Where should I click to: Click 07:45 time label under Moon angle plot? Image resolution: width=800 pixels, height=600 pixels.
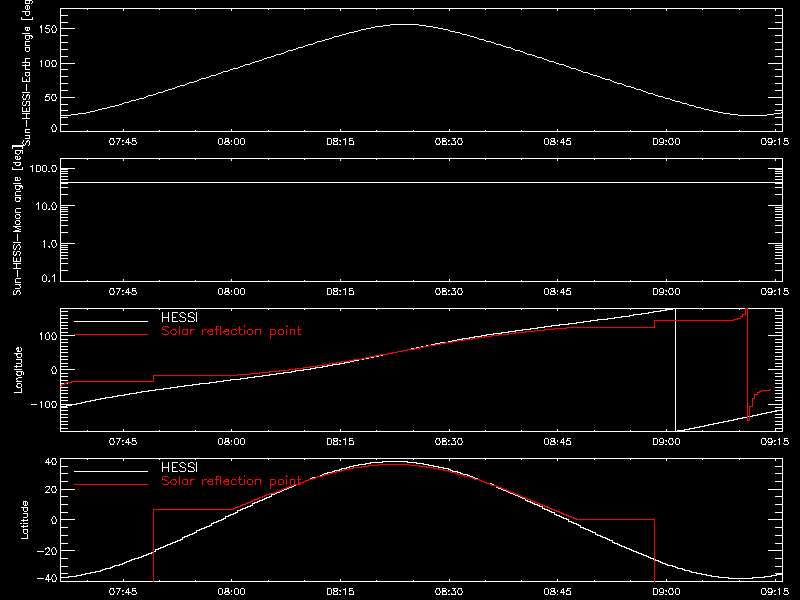123,292
